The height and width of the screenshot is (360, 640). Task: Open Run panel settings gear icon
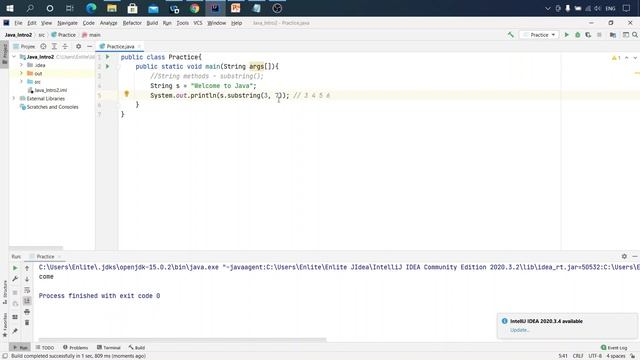[x=624, y=256]
